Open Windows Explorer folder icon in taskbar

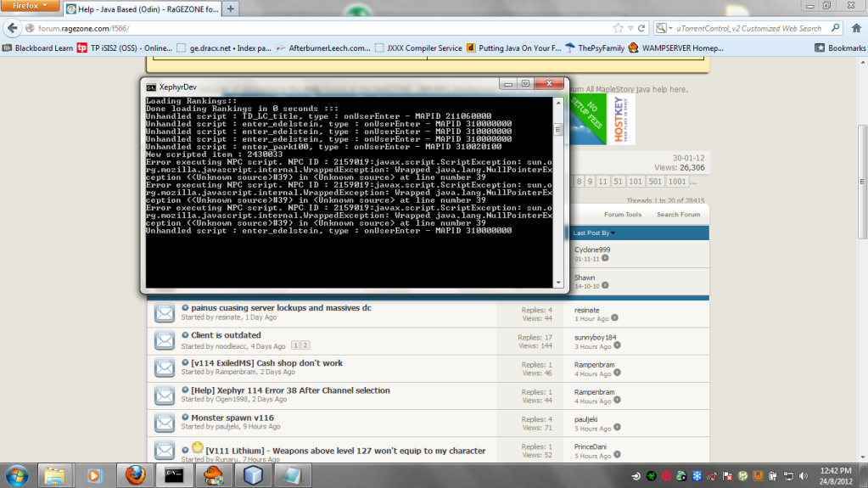click(56, 474)
